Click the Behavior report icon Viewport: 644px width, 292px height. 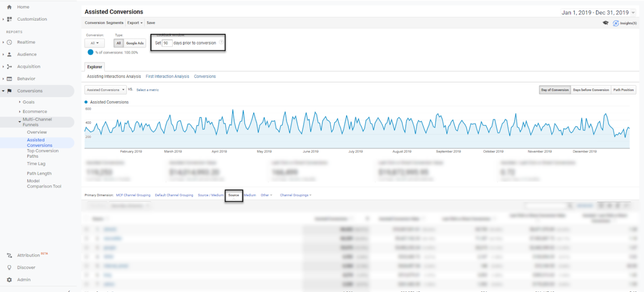point(9,79)
